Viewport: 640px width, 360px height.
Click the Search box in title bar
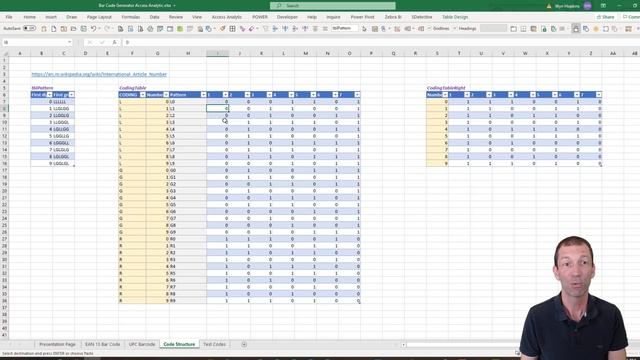click(x=333, y=6)
